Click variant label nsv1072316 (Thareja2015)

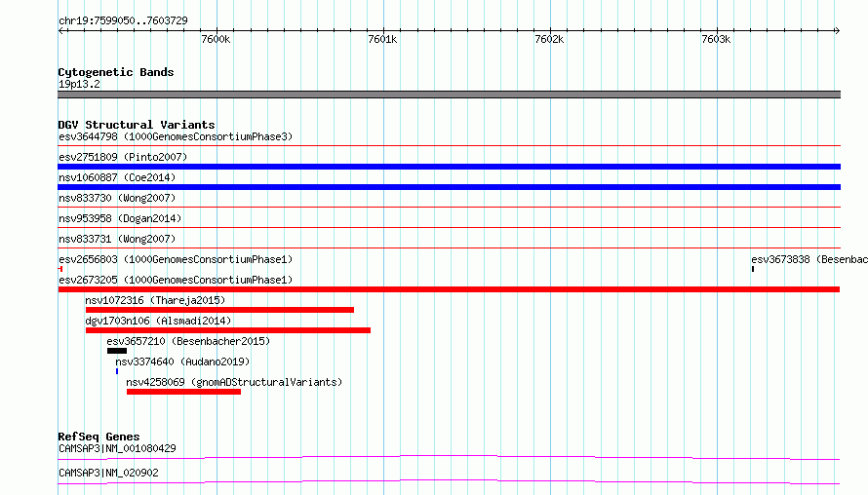click(155, 300)
